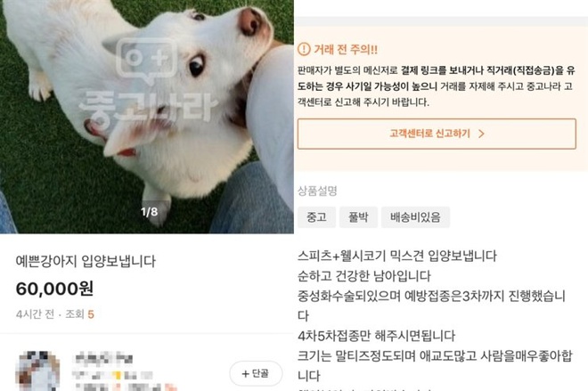Viewport: 588px width, 391px height.
Task: Select the 중고 condition tag
Action: point(316,217)
